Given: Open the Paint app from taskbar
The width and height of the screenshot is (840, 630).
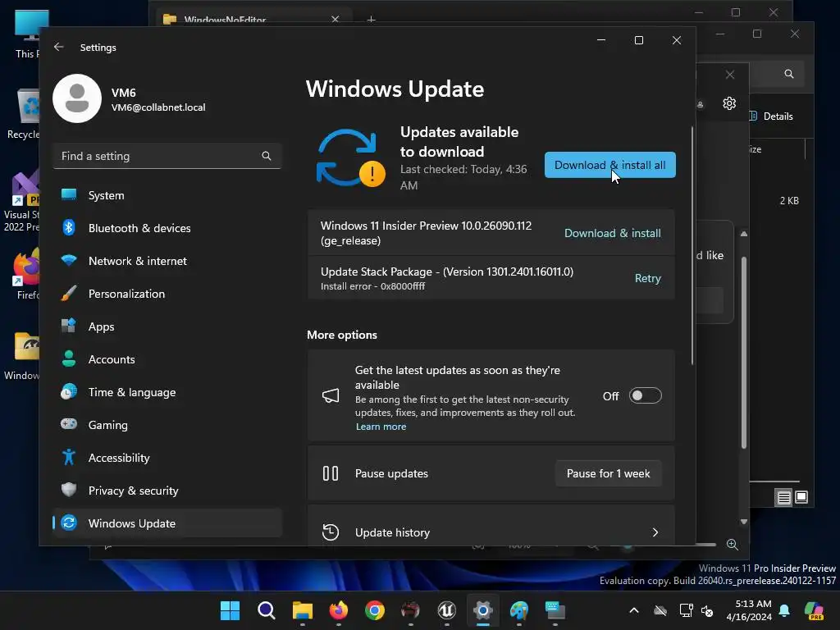Looking at the screenshot, I should pyautogui.click(x=518, y=610).
